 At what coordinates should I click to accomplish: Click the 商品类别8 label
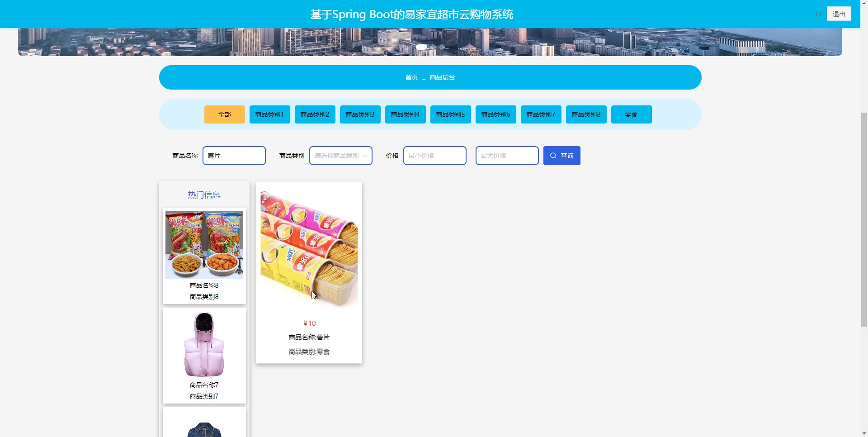(x=204, y=297)
